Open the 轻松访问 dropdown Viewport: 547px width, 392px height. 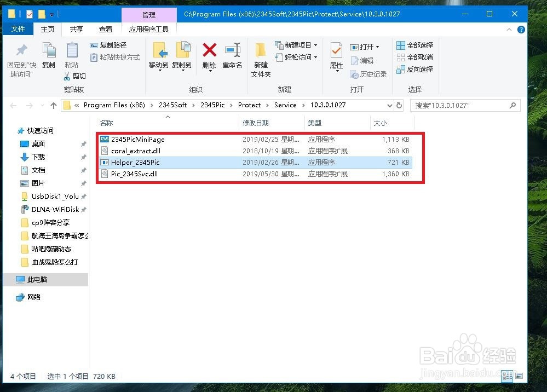pos(297,57)
